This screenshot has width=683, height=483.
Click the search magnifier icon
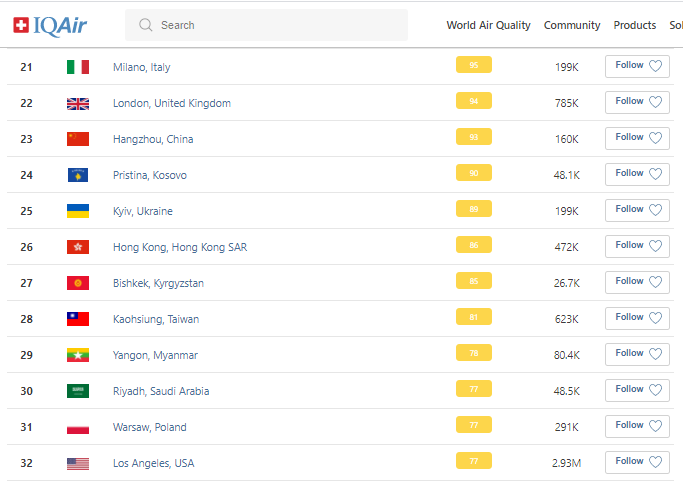tap(146, 25)
